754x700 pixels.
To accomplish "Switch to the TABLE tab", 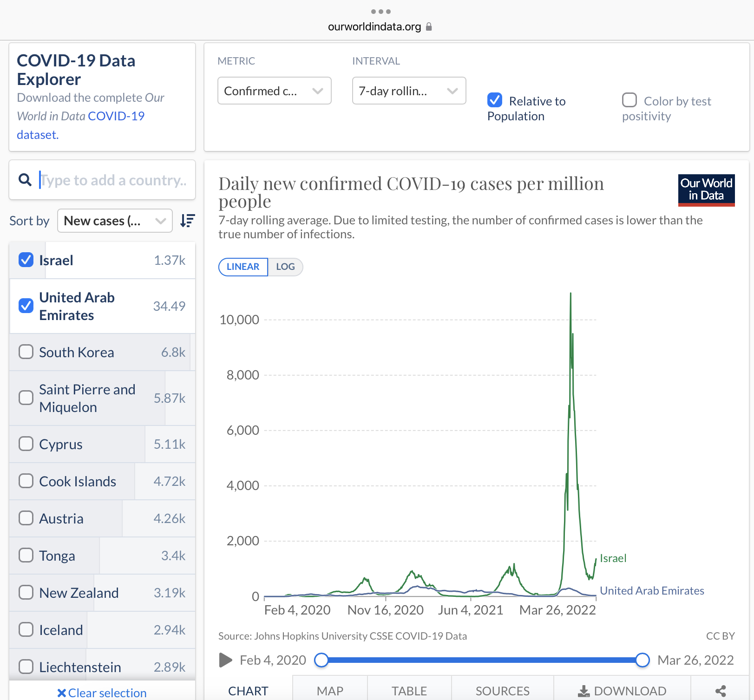I will [409, 691].
